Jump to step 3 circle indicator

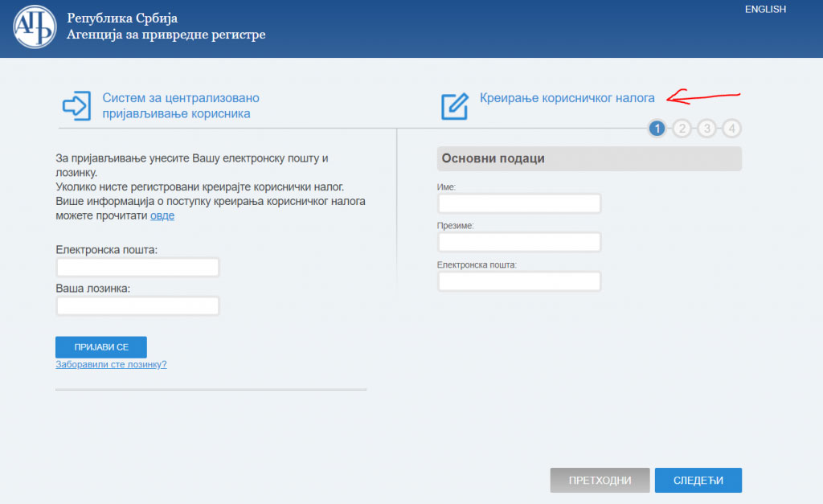point(706,129)
